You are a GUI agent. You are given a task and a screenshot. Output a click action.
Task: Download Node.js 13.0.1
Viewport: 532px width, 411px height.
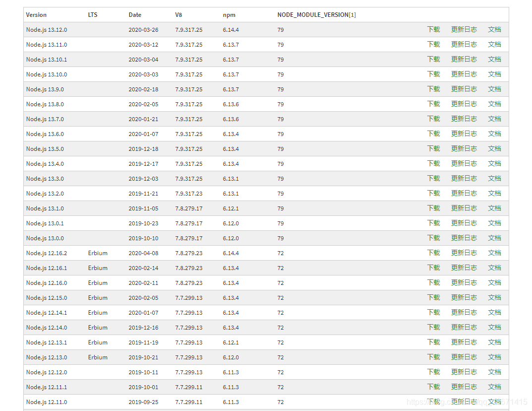pyautogui.click(x=433, y=223)
